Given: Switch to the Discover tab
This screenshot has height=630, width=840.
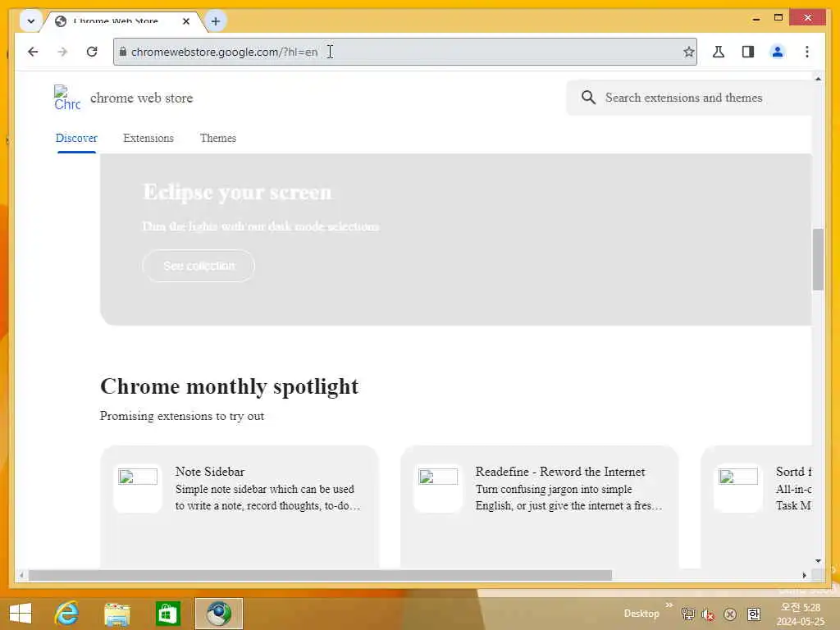Looking at the screenshot, I should 76,138.
